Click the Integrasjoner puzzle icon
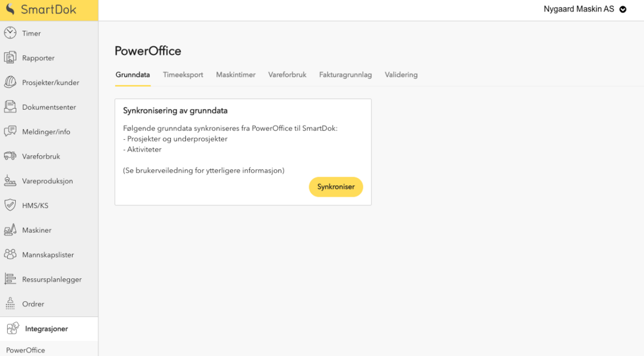644x356 pixels. 13,328
